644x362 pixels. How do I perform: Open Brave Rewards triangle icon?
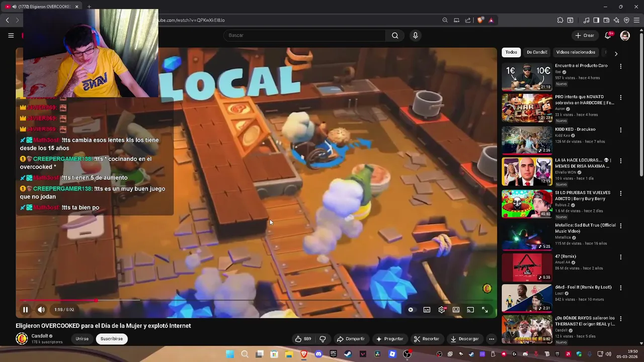(491, 20)
